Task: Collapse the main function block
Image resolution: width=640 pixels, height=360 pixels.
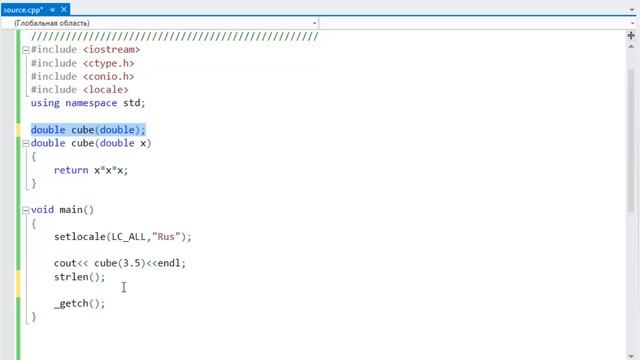Action: coord(26,210)
